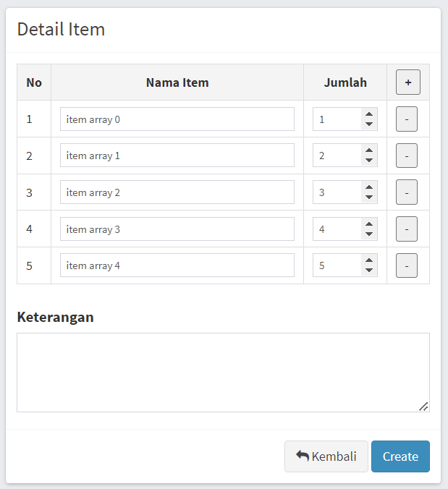Submit the form with Create button
The image size is (448, 489).
[x=400, y=456]
